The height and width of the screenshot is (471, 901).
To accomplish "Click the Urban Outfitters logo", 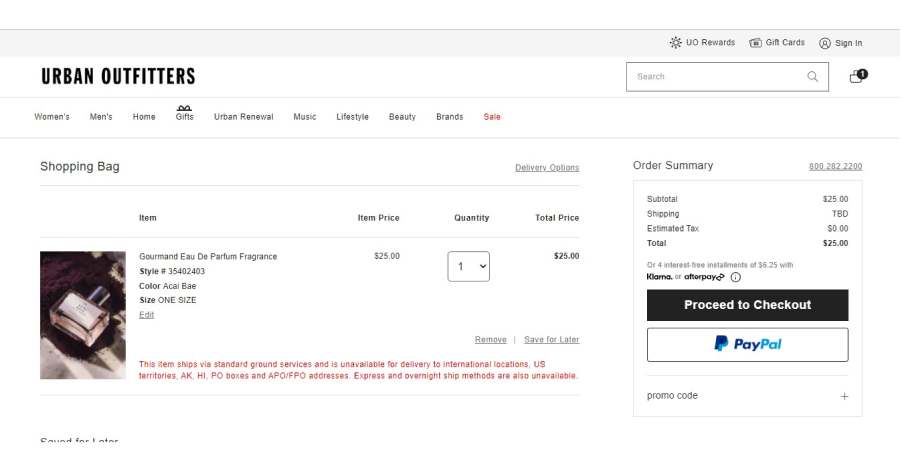I will pos(118,76).
